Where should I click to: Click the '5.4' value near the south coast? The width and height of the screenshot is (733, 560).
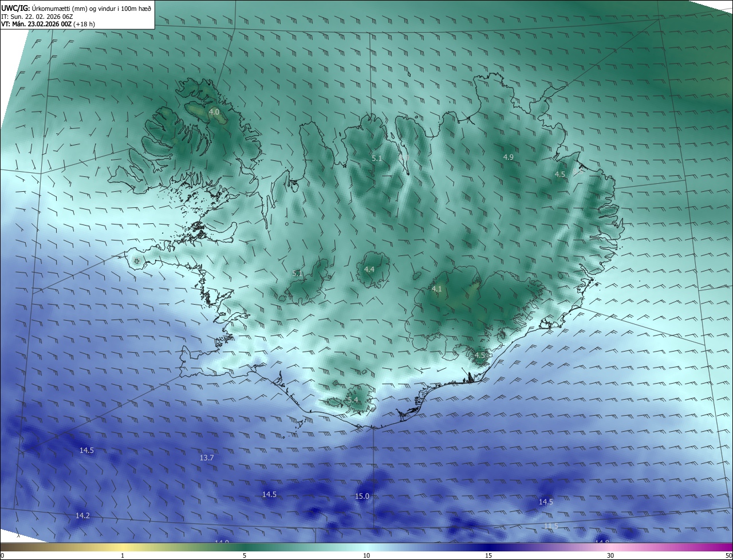click(x=352, y=400)
